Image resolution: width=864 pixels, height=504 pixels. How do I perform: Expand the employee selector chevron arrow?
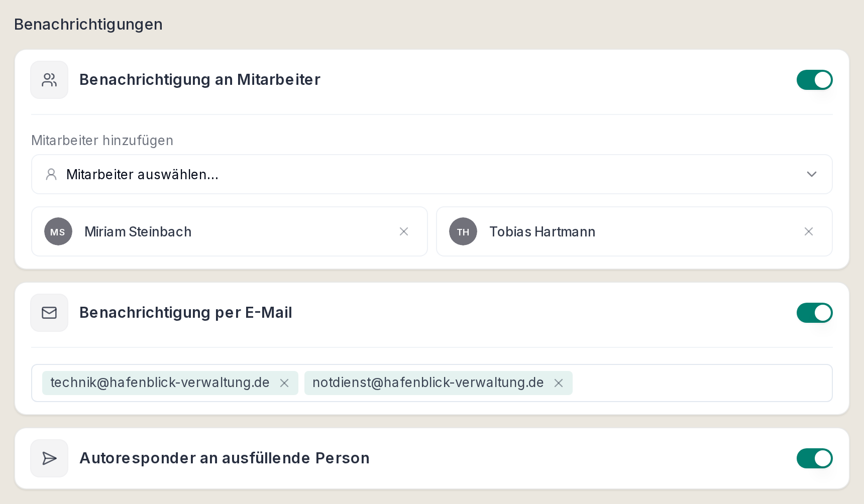click(x=812, y=174)
